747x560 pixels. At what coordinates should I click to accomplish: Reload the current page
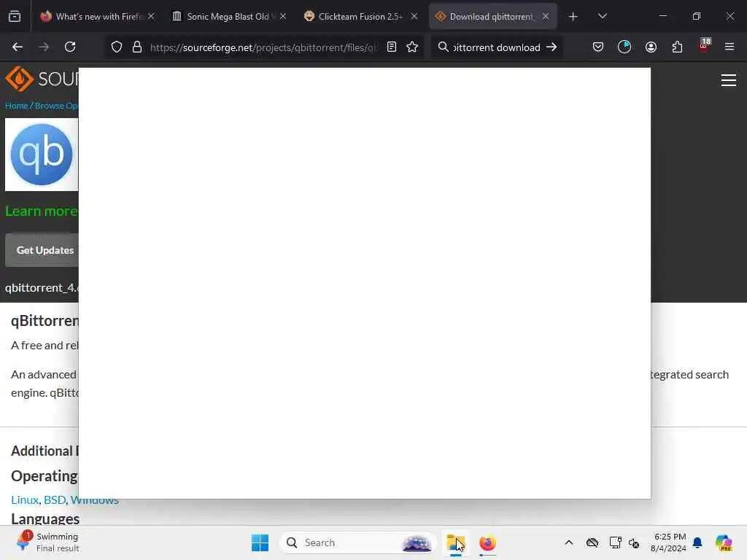click(70, 47)
